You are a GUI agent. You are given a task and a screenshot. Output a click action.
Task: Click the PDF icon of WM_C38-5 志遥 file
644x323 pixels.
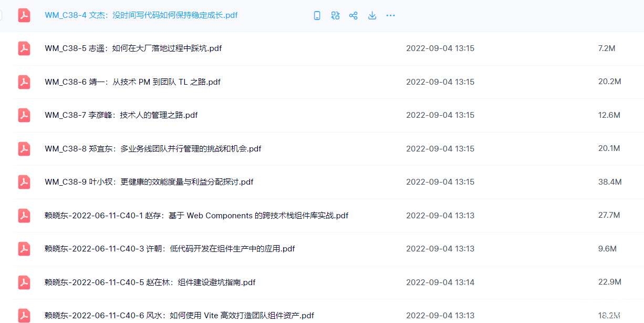(x=24, y=48)
